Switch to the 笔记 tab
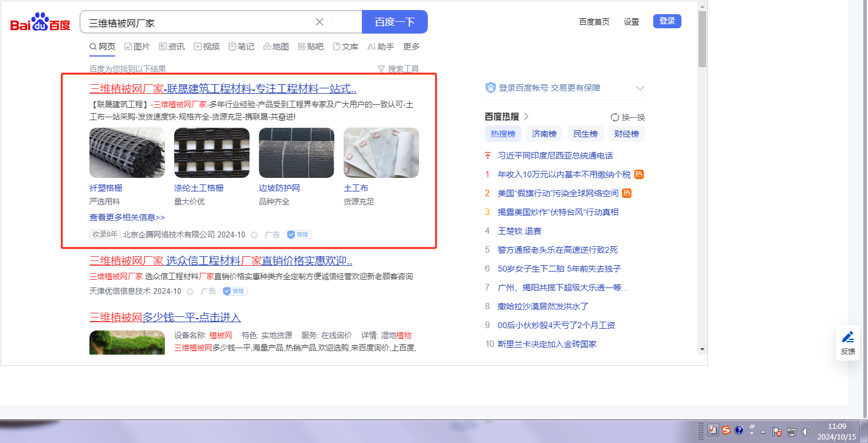 coord(241,47)
